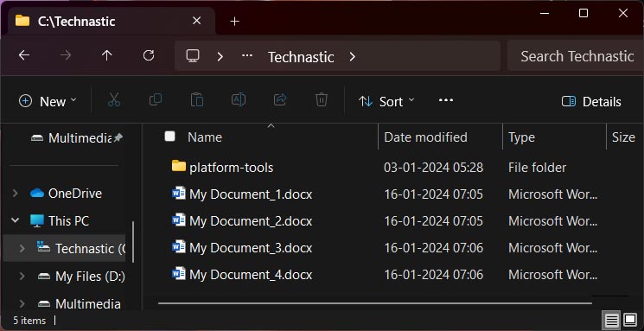The width and height of the screenshot is (644, 331).
Task: Select the platform-tools folder icon
Action: (x=179, y=166)
